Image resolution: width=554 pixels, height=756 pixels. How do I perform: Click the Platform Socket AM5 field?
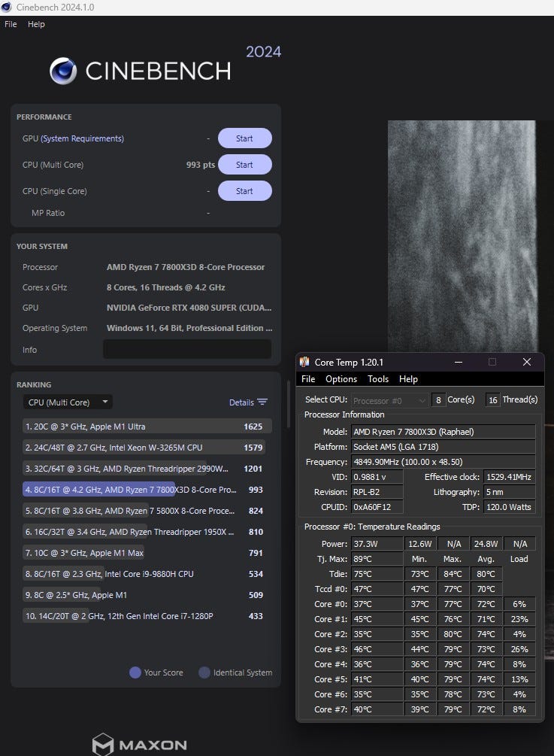coord(444,447)
